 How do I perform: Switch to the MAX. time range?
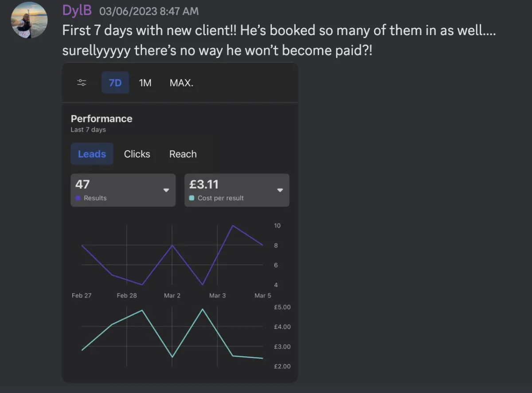[181, 83]
